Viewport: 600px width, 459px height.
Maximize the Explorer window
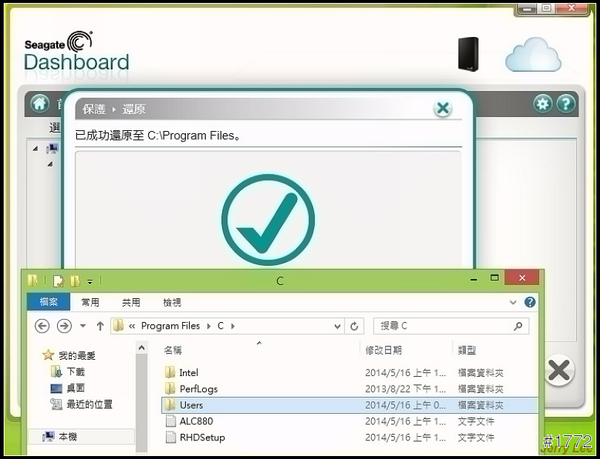494,278
